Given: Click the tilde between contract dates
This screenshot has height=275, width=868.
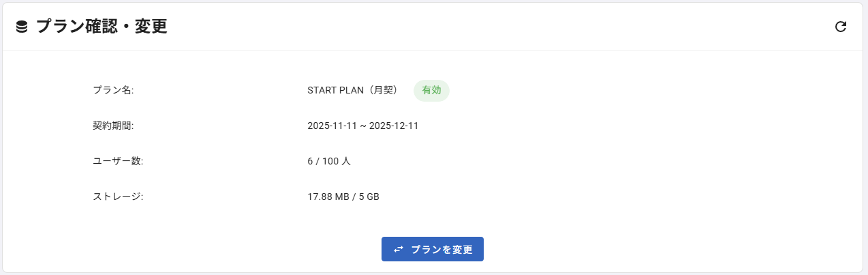Looking at the screenshot, I should coord(363,126).
